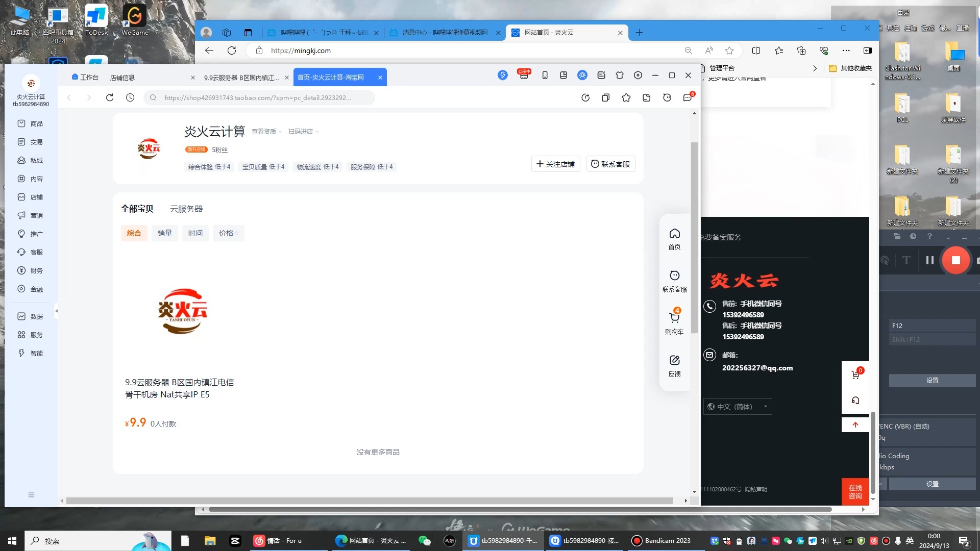Open the 金融 sidebar item
This screenshot has width=980, height=551.
coord(30,289)
